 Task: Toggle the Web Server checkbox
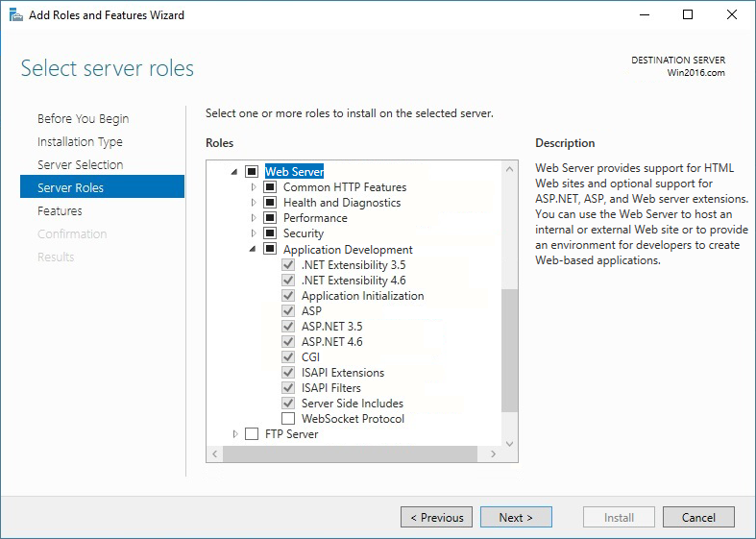(252, 172)
